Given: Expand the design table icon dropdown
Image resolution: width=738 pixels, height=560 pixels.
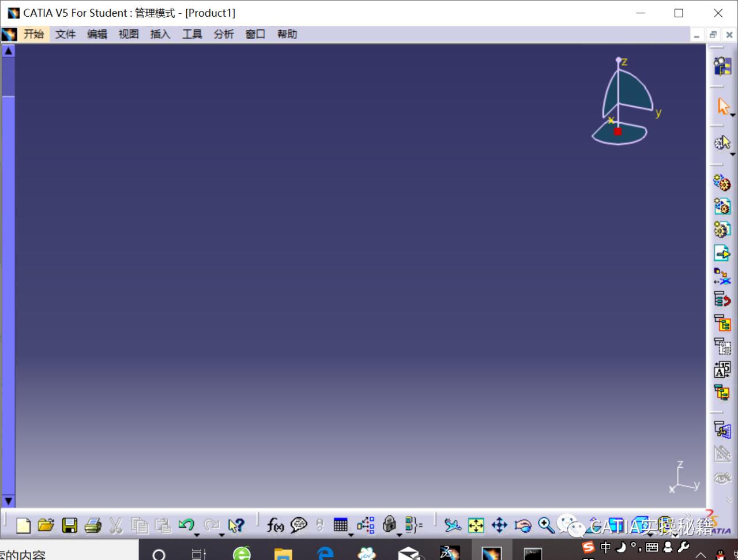Looking at the screenshot, I should click(351, 535).
